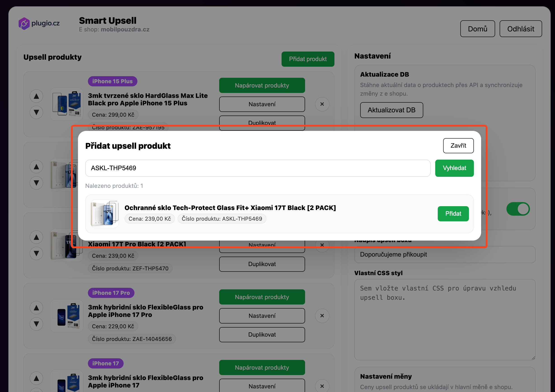This screenshot has height=392, width=555.
Task: Edit the Doporučujeme přikoupit heading field
Action: pos(445,254)
